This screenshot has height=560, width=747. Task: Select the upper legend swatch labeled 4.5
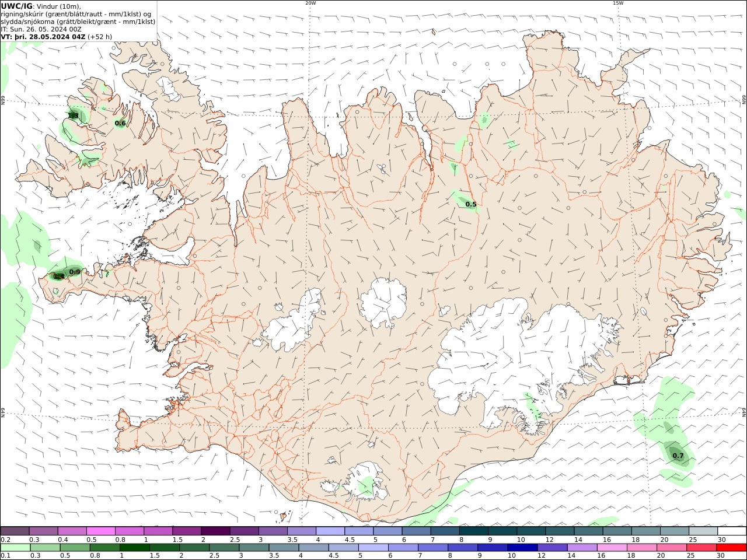[358, 531]
